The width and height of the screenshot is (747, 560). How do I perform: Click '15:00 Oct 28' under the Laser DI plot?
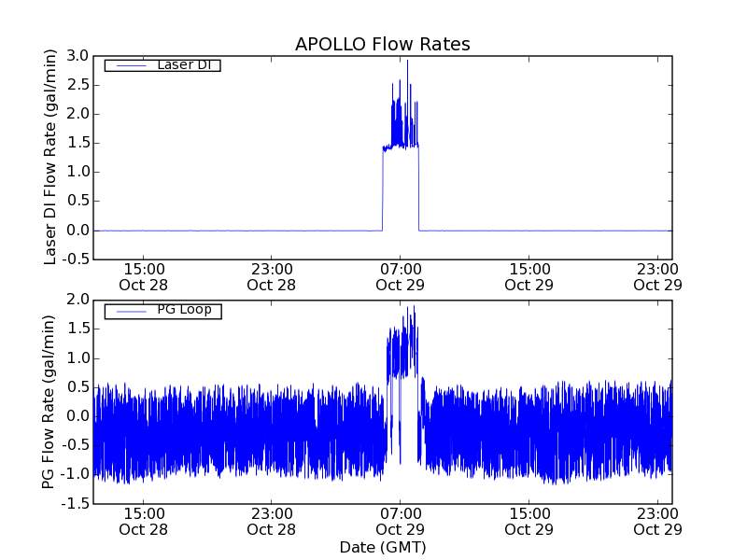144,277
